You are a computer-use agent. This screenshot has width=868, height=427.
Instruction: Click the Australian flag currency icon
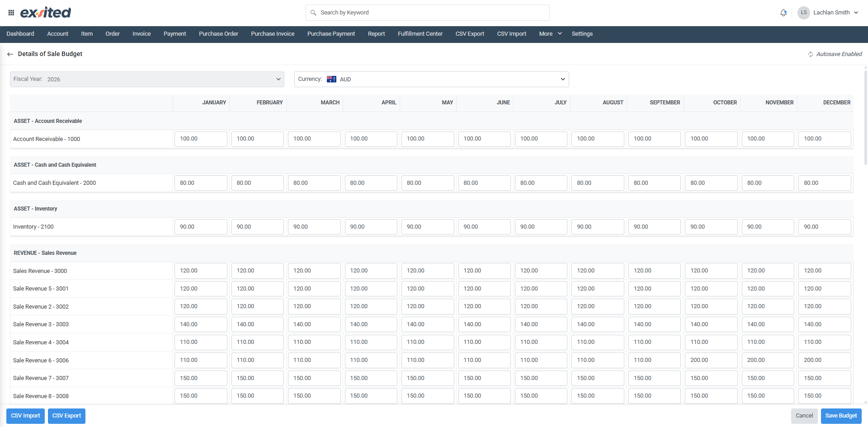pos(331,79)
